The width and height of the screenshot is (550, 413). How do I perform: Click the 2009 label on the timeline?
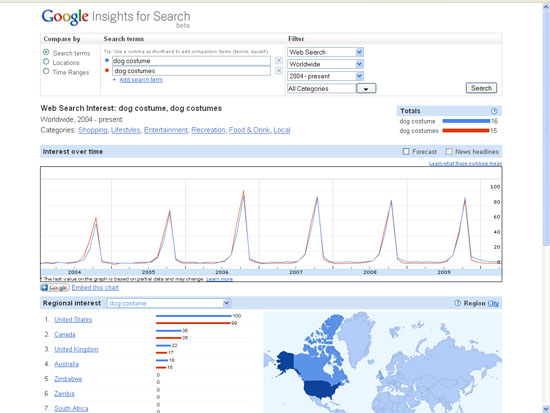pyautogui.click(x=444, y=272)
